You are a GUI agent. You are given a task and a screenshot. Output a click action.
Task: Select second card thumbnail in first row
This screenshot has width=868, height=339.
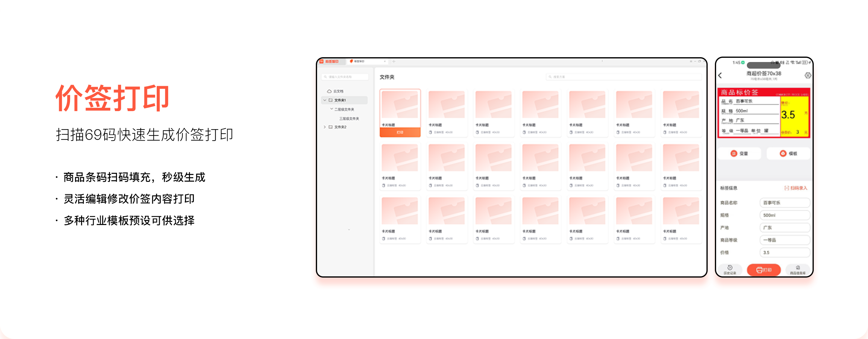coord(446,105)
